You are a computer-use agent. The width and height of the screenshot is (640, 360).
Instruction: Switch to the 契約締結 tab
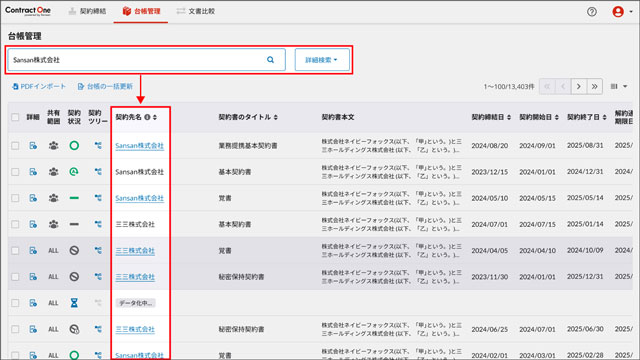[87, 11]
